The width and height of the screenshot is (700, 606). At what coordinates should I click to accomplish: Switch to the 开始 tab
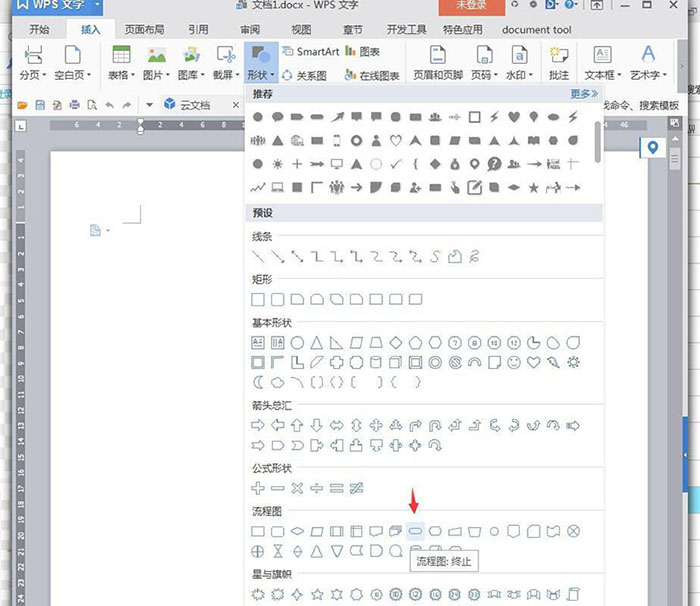point(39,29)
